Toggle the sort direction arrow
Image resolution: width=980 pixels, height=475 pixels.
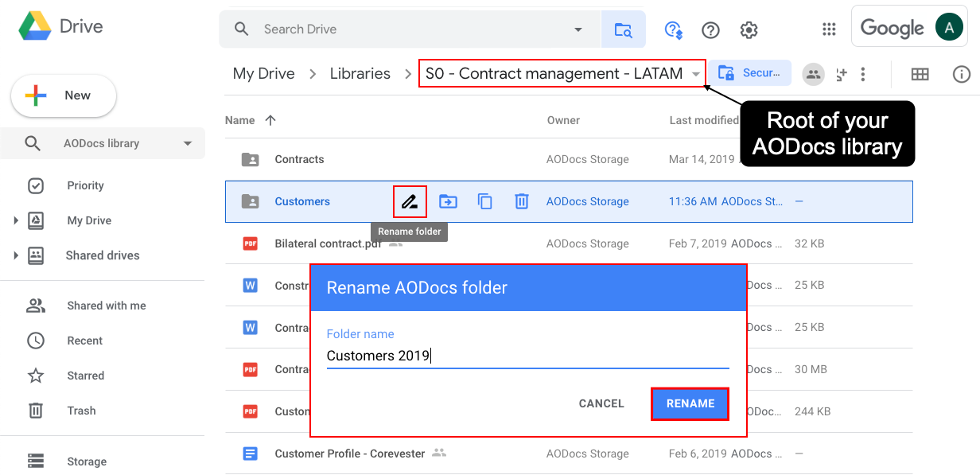(x=270, y=120)
